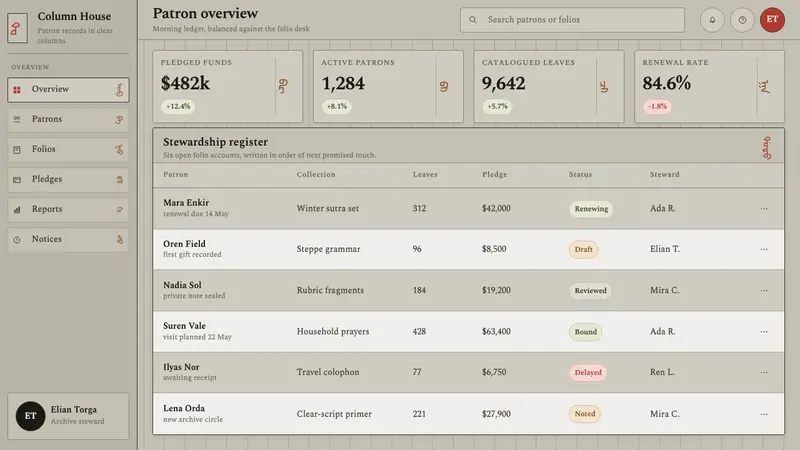Viewport: 800px width, 450px height.
Task: Click the script glyph beside Reports
Action: coord(119,210)
